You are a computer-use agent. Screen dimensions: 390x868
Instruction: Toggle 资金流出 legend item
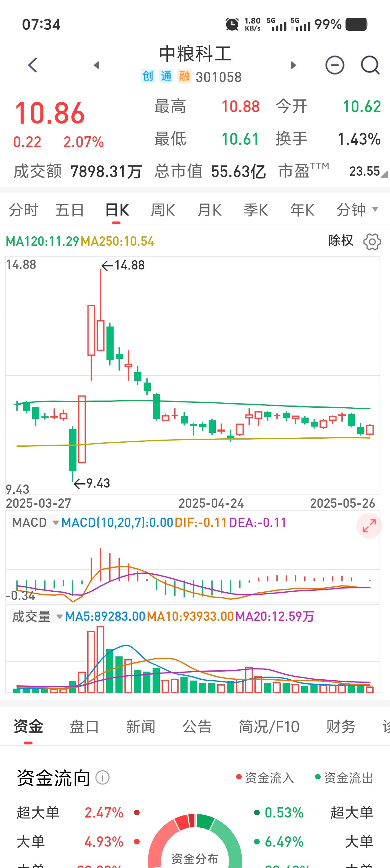(344, 778)
